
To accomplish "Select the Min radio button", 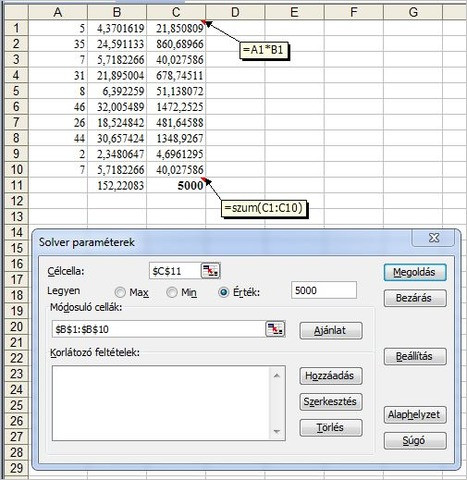I will pyautogui.click(x=172, y=292).
